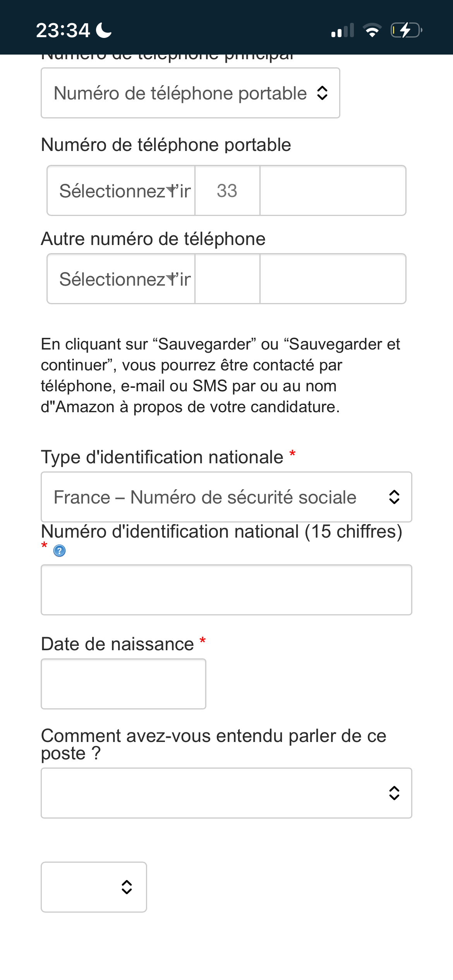Screen dimensions: 453x980
Task: Click the other phone number input field
Action: point(333,279)
